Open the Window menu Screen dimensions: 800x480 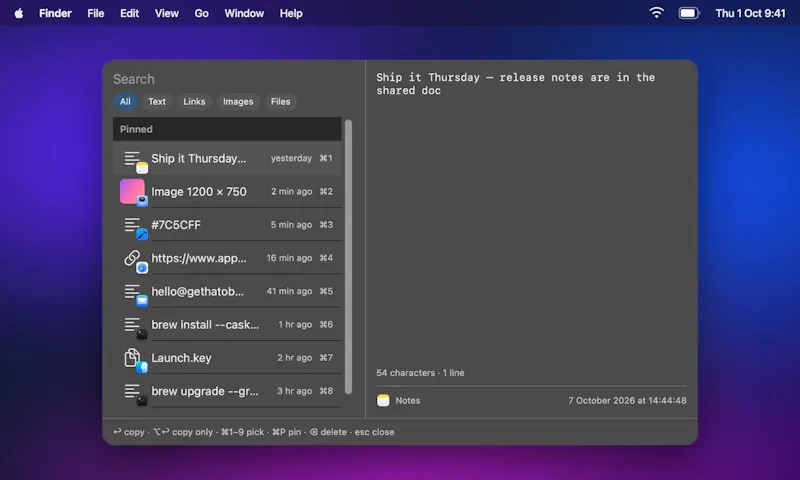point(244,13)
